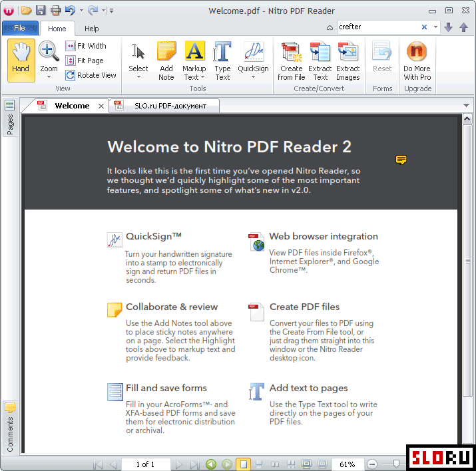Expand the Select tool dropdown arrow

coord(138,77)
